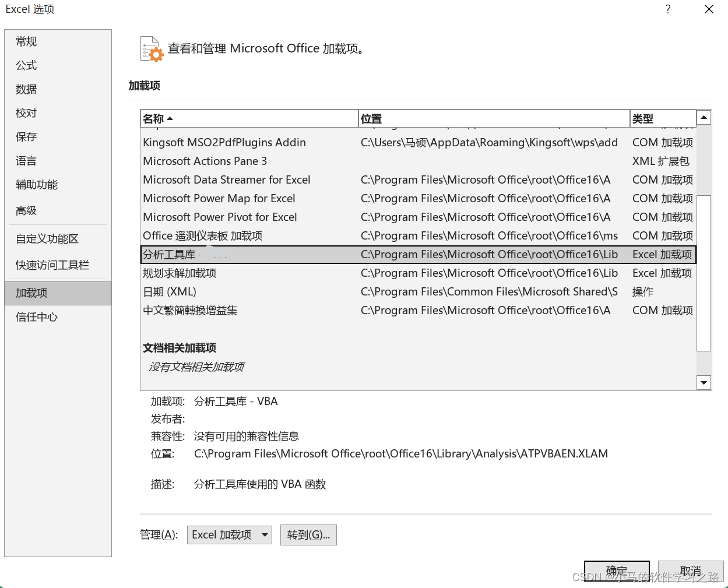The height and width of the screenshot is (588, 728).
Task: Select the 中文繁簡轉換增益集 row
Action: [x=418, y=311]
